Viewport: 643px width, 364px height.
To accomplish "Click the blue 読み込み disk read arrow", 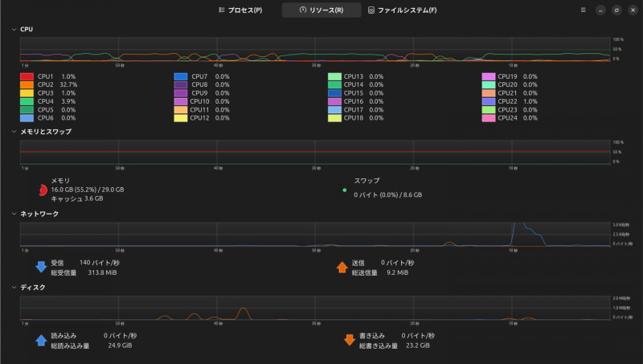I will coord(41,340).
